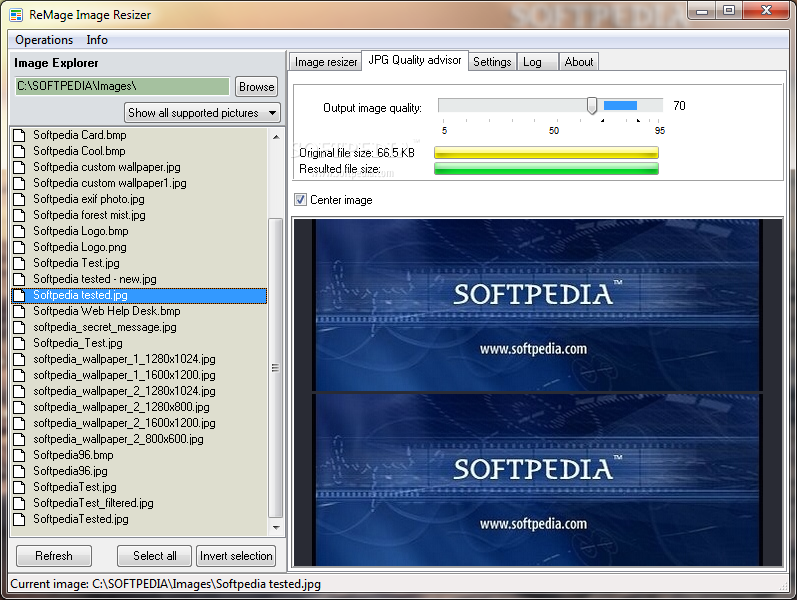This screenshot has width=797, height=600.
Task: Switch to the Image resizer tab
Action: tap(326, 62)
